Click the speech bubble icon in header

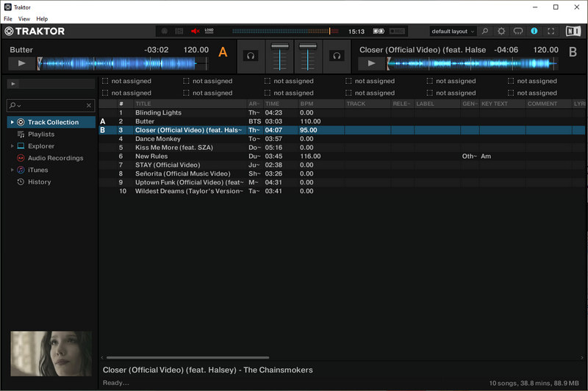tap(518, 31)
